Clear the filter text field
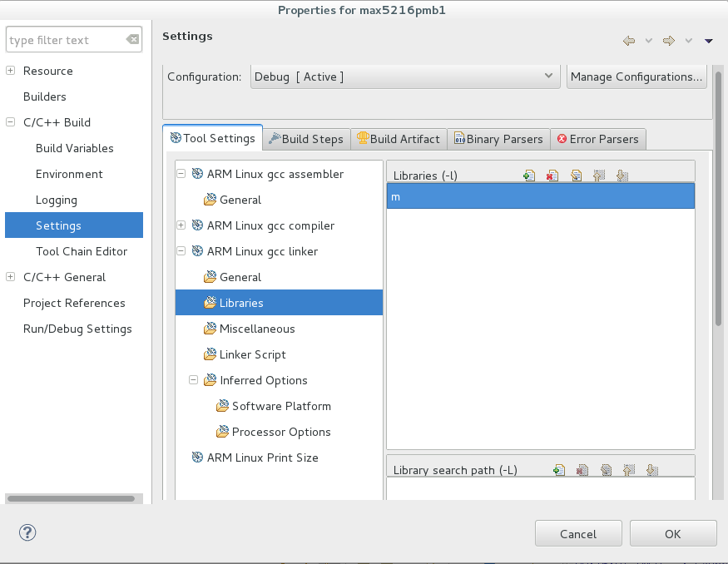This screenshot has height=564, width=728. click(x=132, y=39)
